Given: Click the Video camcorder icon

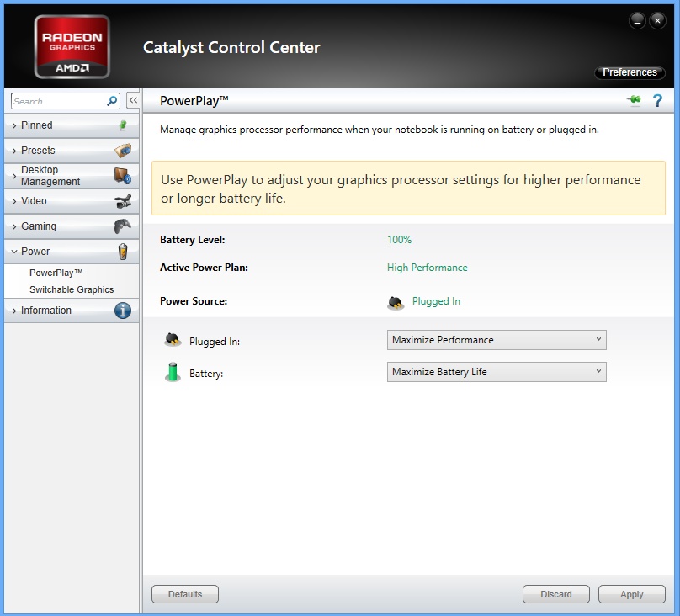Looking at the screenshot, I should (x=123, y=201).
